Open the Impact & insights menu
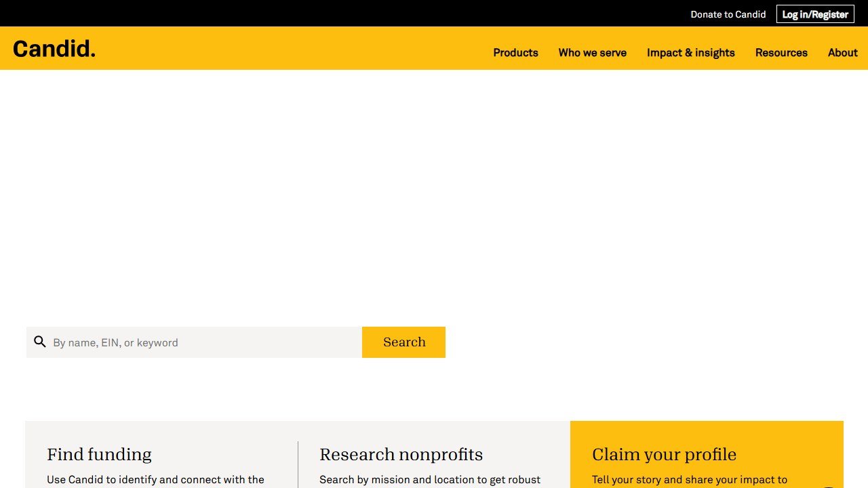868x488 pixels. 690,53
